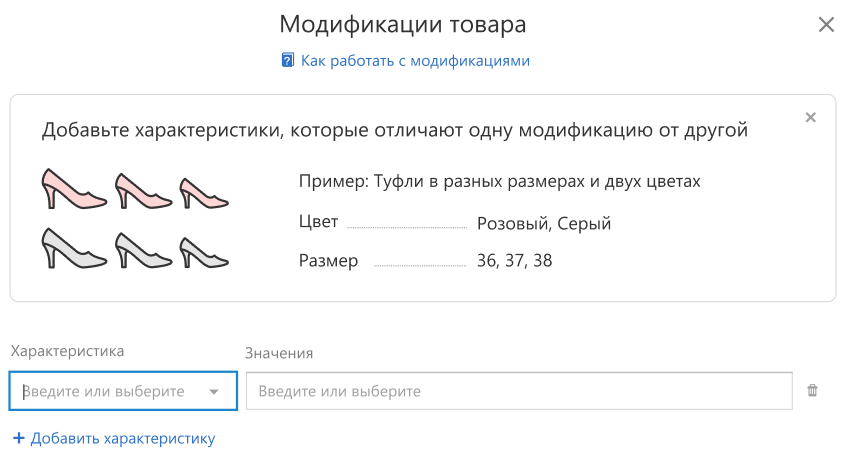The width and height of the screenshot is (846, 468).
Task: Click the middle gray shoe illustration
Action: (x=144, y=250)
